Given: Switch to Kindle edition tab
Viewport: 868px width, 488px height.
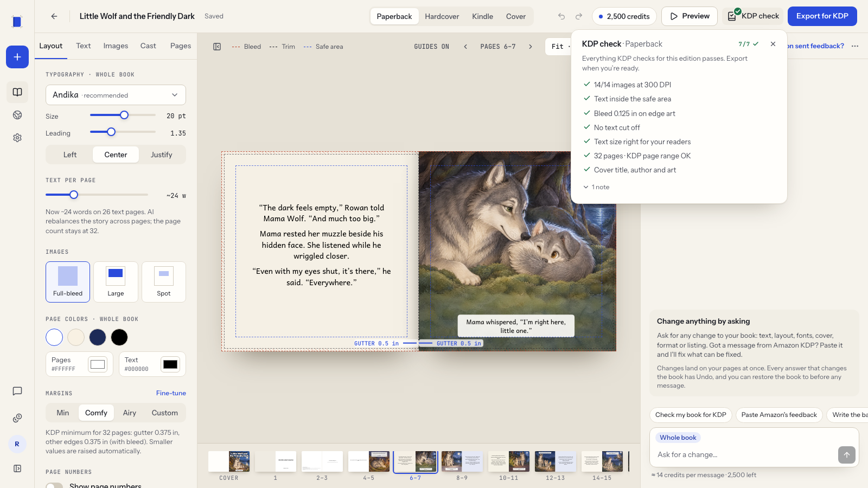Looking at the screenshot, I should (483, 16).
